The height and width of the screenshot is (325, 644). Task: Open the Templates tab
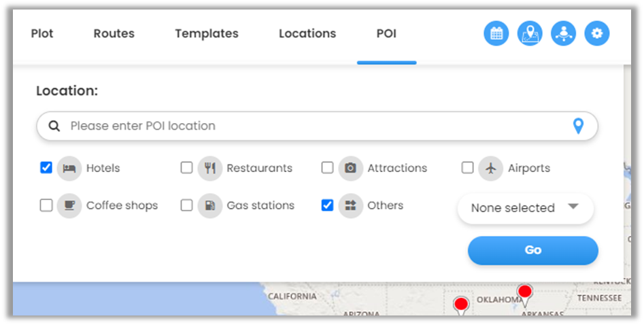207,33
